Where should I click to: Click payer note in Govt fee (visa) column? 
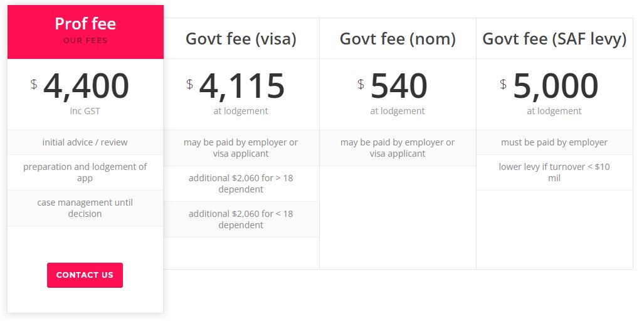(x=241, y=148)
